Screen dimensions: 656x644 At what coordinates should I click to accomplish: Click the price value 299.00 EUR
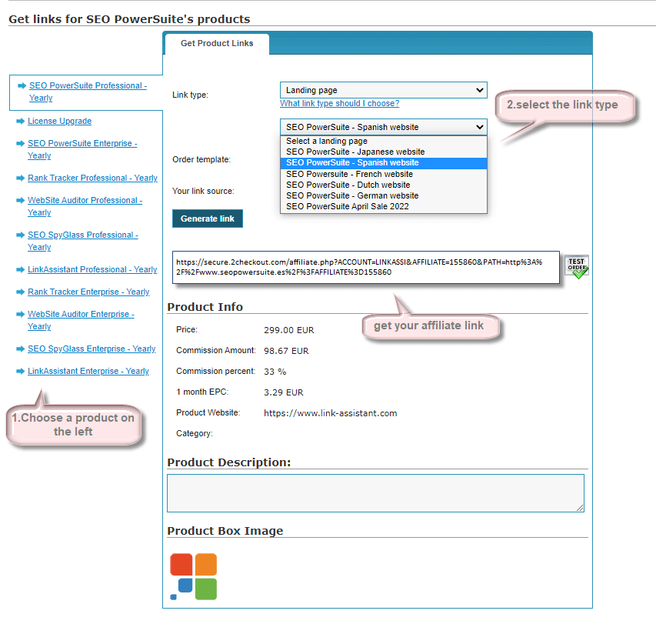(x=288, y=330)
